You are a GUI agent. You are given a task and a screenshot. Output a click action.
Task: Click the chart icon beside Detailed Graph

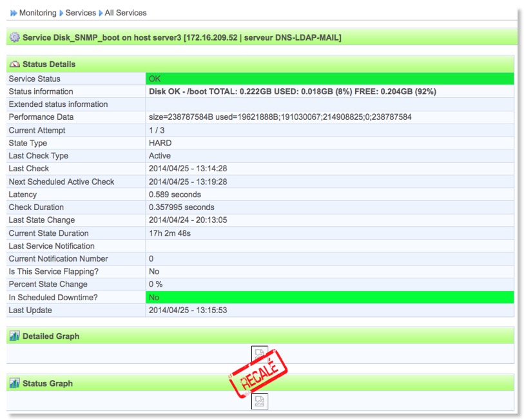point(15,336)
